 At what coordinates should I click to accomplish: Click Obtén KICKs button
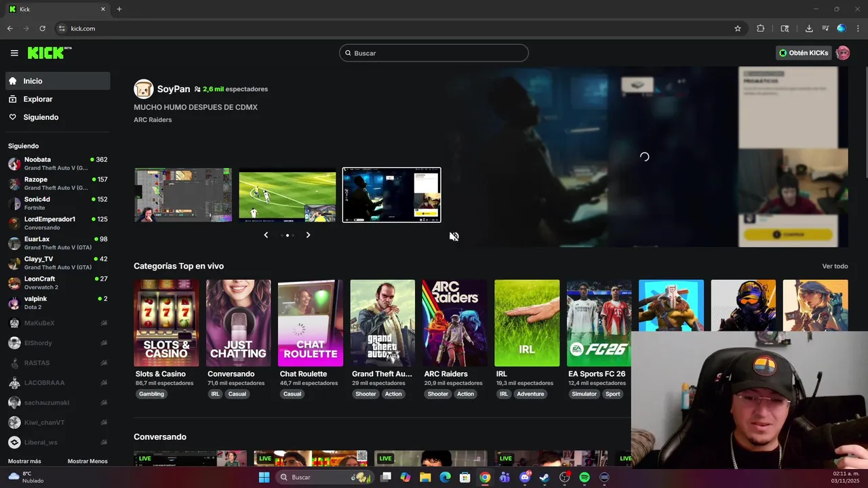(x=804, y=53)
